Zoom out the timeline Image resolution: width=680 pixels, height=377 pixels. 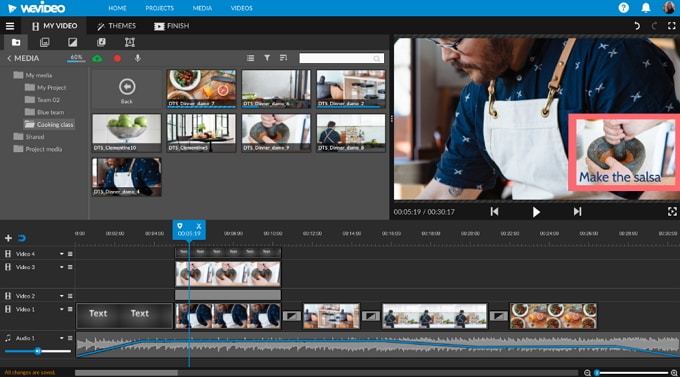click(x=587, y=373)
